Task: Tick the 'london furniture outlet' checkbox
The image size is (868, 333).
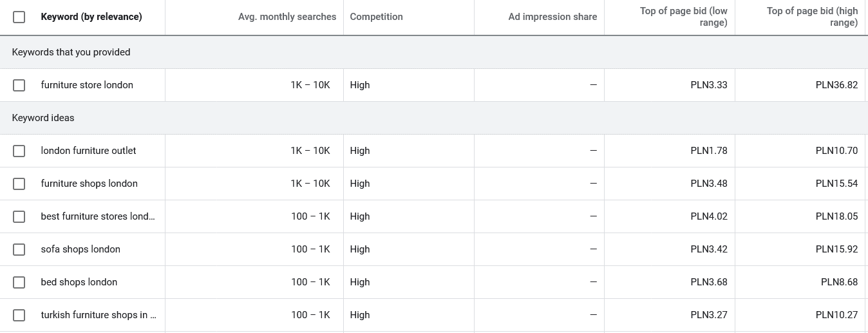Action: (19, 151)
